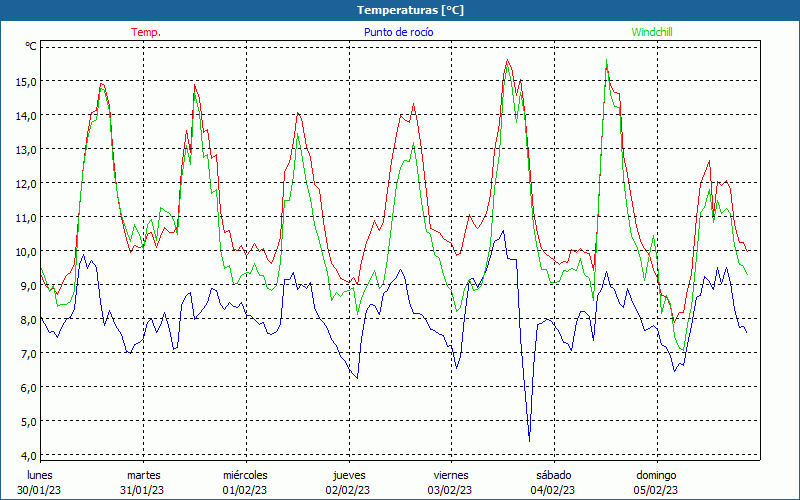Click the °C unit label on the axis
Screen dimensions: 800x500
click(31, 46)
